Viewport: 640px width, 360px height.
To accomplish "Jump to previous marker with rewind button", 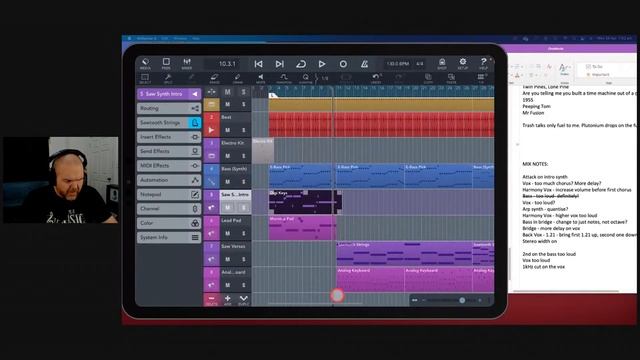I will (258, 64).
